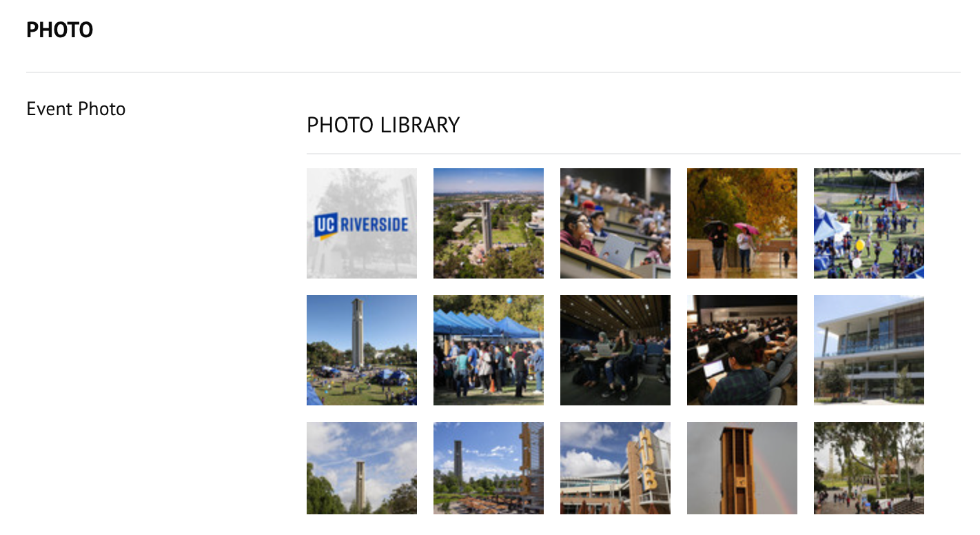Pick the crowd under blue canopy tents photo
Viewport: 980px width, 535px height.
489,350
